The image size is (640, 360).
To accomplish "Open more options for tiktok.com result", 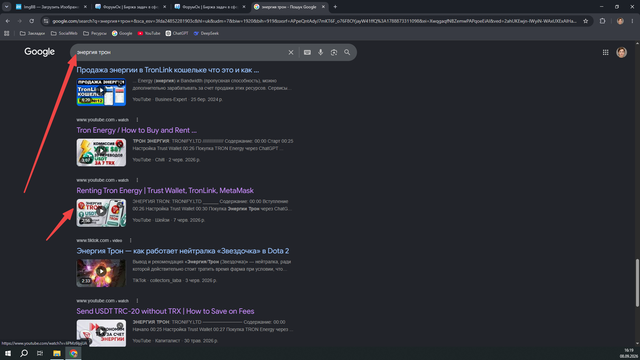I will (131, 240).
